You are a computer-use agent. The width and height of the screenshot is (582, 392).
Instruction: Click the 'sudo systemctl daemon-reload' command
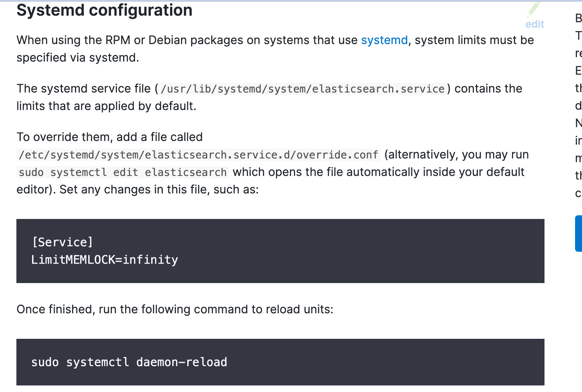click(129, 362)
